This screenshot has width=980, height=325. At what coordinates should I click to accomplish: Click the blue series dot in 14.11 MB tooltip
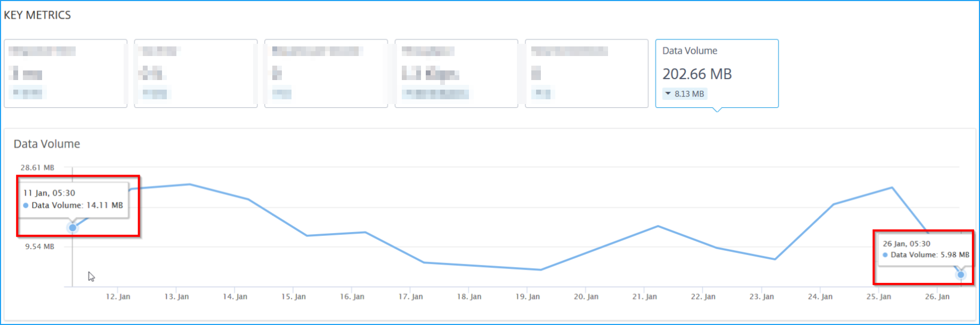pyautogui.click(x=26, y=205)
